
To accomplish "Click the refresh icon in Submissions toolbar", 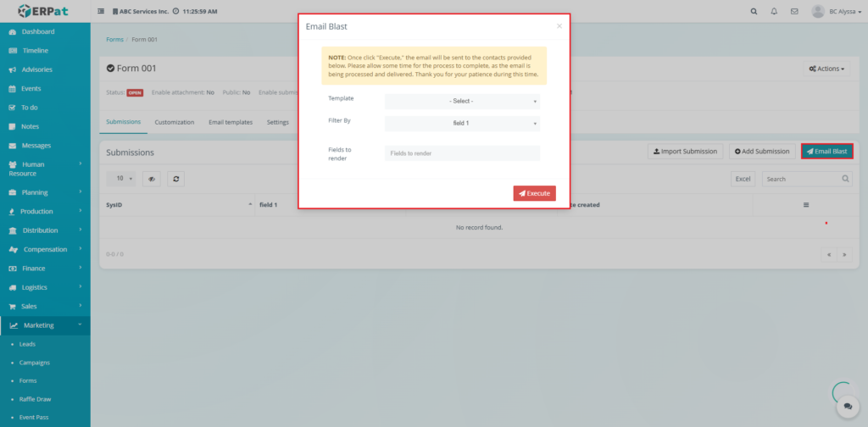I will [x=175, y=179].
